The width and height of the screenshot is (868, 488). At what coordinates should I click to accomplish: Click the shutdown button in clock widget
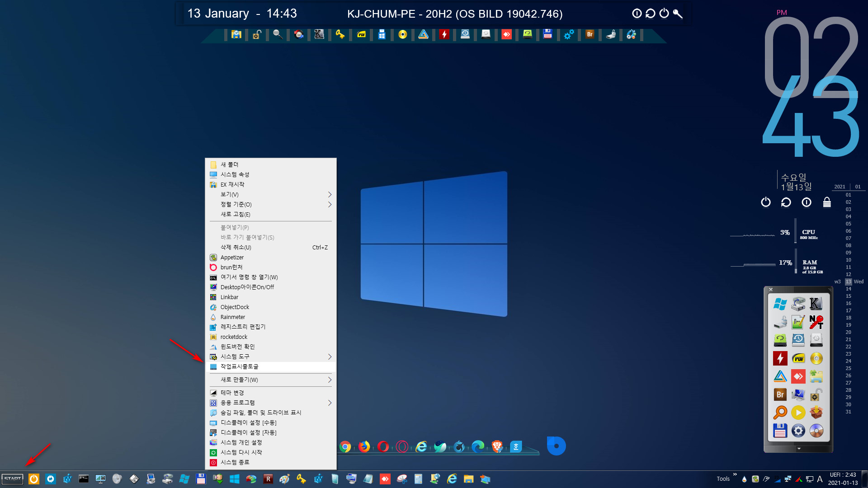pyautogui.click(x=765, y=202)
